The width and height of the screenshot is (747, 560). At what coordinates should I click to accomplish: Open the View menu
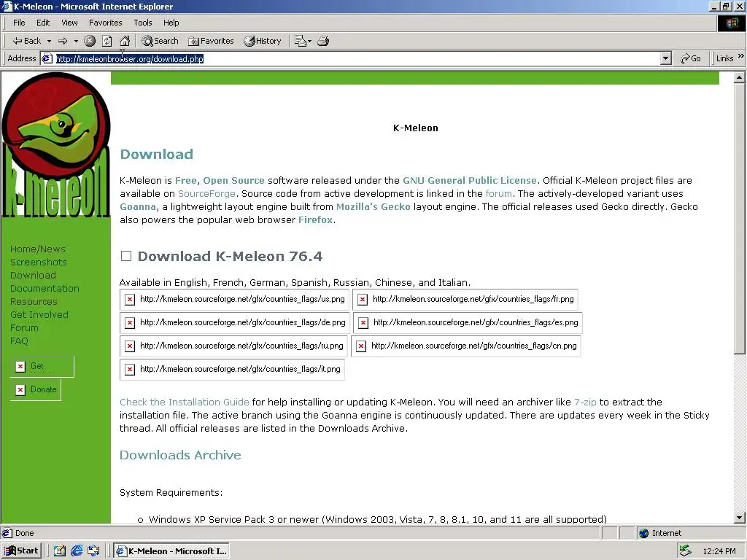(x=69, y=23)
